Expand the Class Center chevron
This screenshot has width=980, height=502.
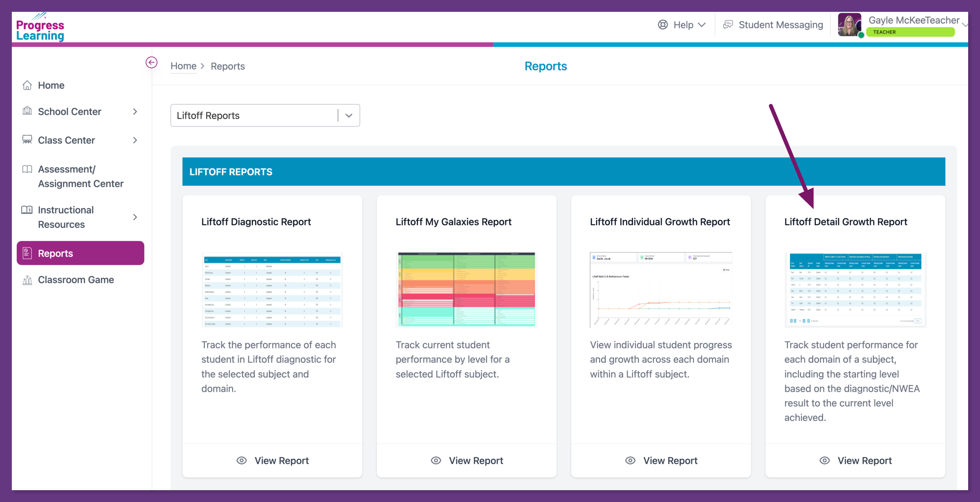click(135, 140)
